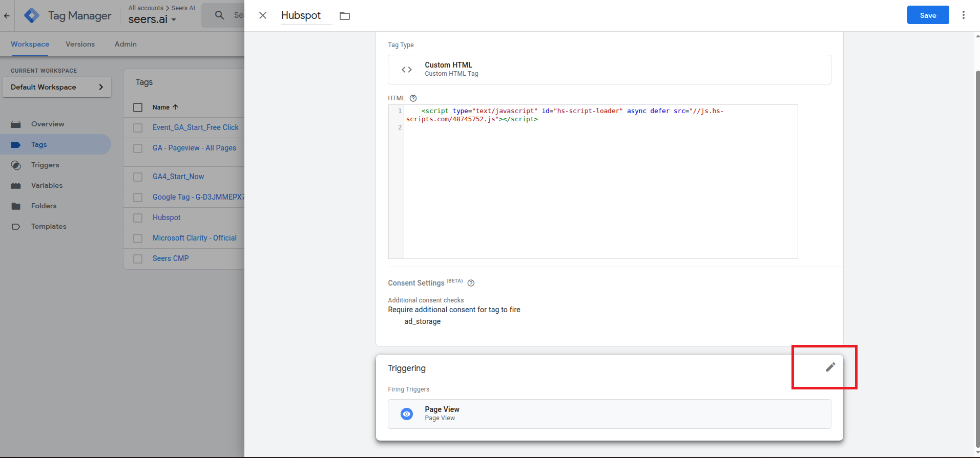The image size is (980, 458).
Task: Expand the Default Workspace selector
Action: click(x=57, y=87)
